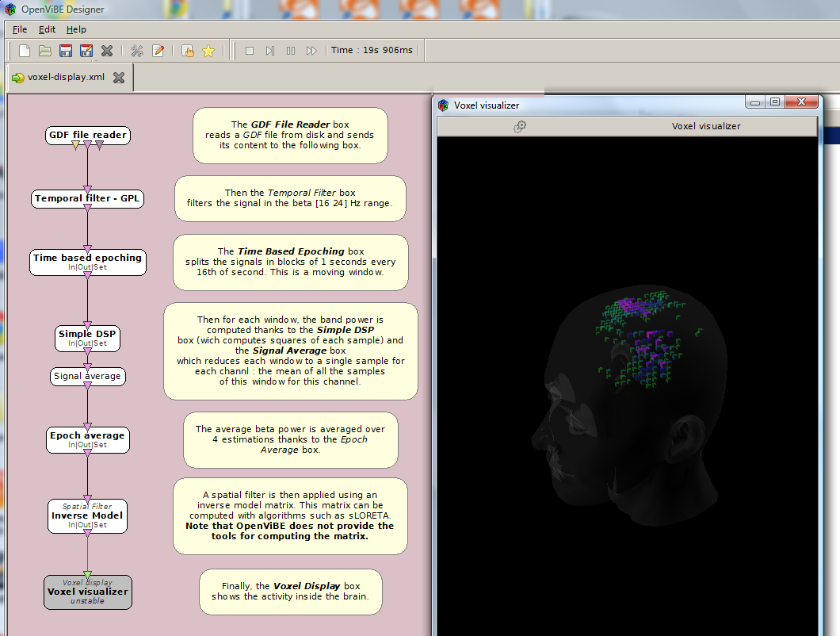
Task: Select the Temporal filter - GPL box
Action: coord(87,199)
